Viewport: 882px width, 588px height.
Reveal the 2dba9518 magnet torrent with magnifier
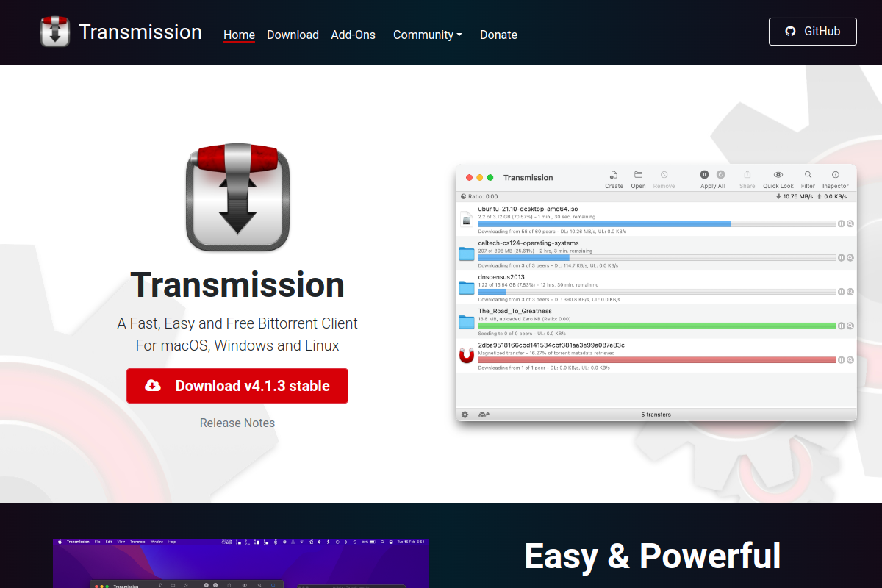[850, 359]
